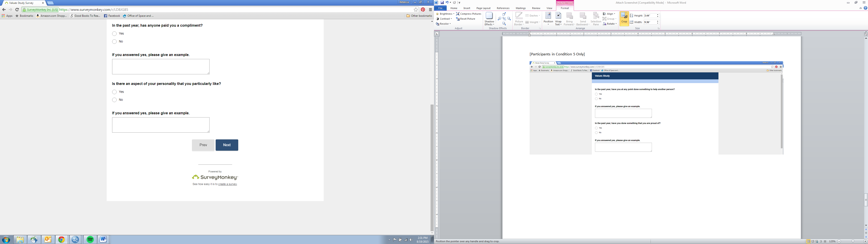Select Yes for the compliment question
868x244 pixels.
pyautogui.click(x=115, y=34)
